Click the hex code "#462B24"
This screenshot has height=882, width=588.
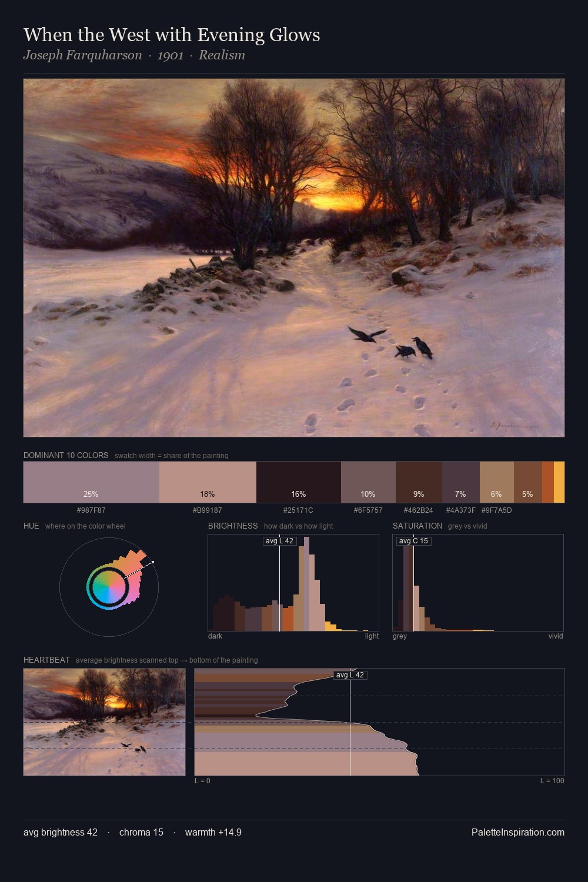(x=418, y=510)
